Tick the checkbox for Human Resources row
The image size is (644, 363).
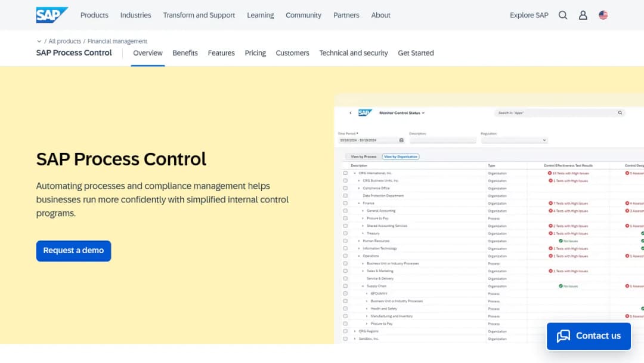coord(345,241)
